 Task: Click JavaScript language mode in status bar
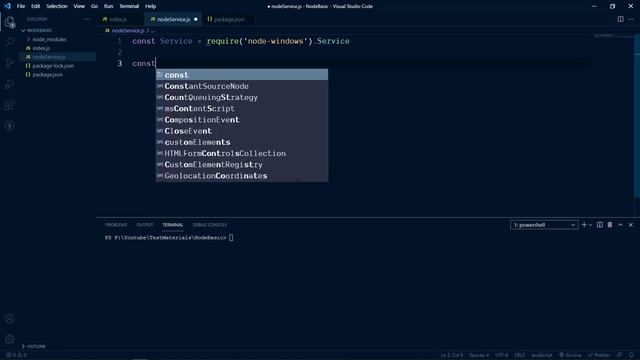coord(542,355)
